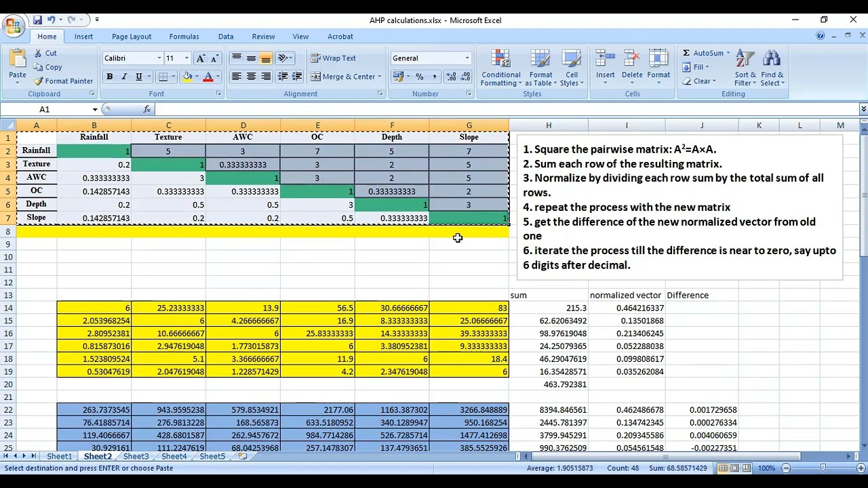Set middle vertical alignment
Screen dimensions: 868x488
tap(251, 58)
